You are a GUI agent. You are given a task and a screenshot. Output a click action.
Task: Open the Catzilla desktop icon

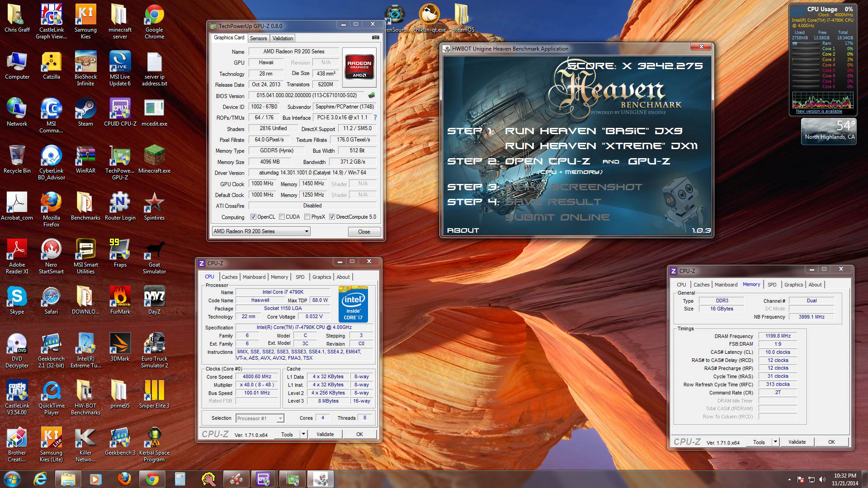52,66
